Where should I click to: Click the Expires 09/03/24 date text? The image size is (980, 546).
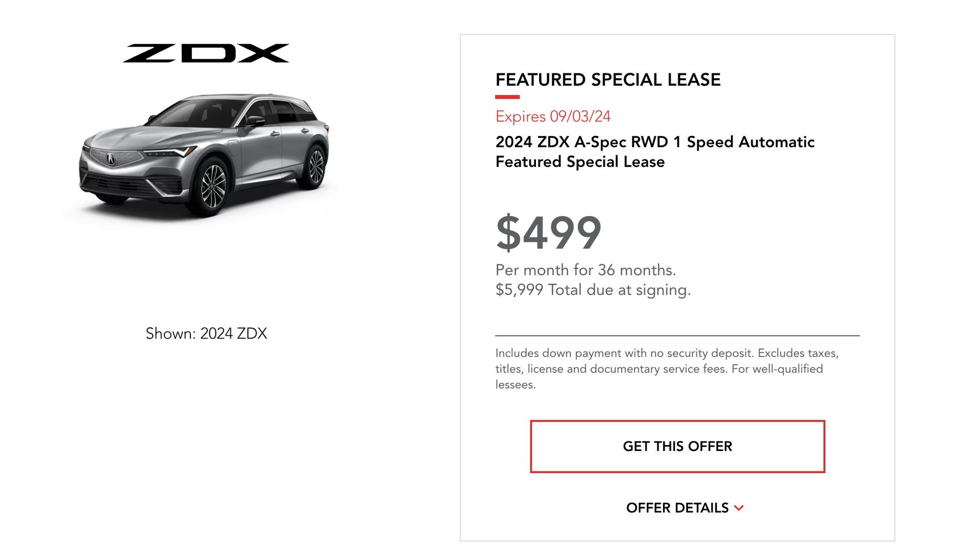tap(553, 116)
